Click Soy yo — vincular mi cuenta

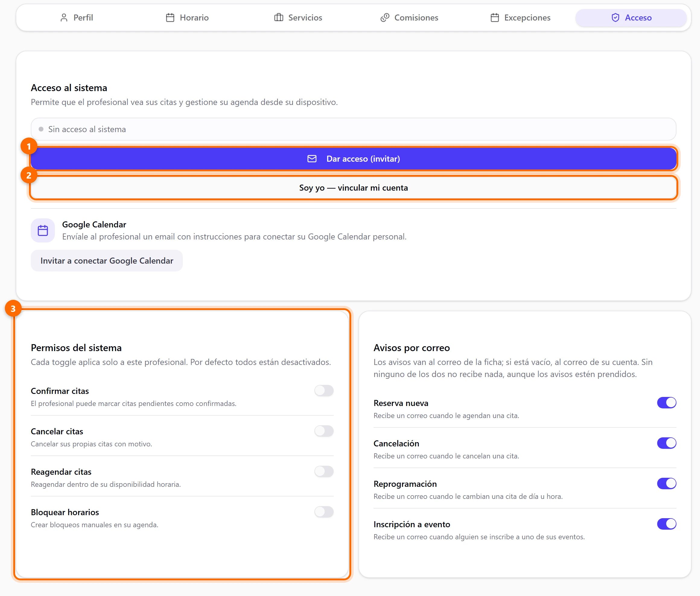353,188
